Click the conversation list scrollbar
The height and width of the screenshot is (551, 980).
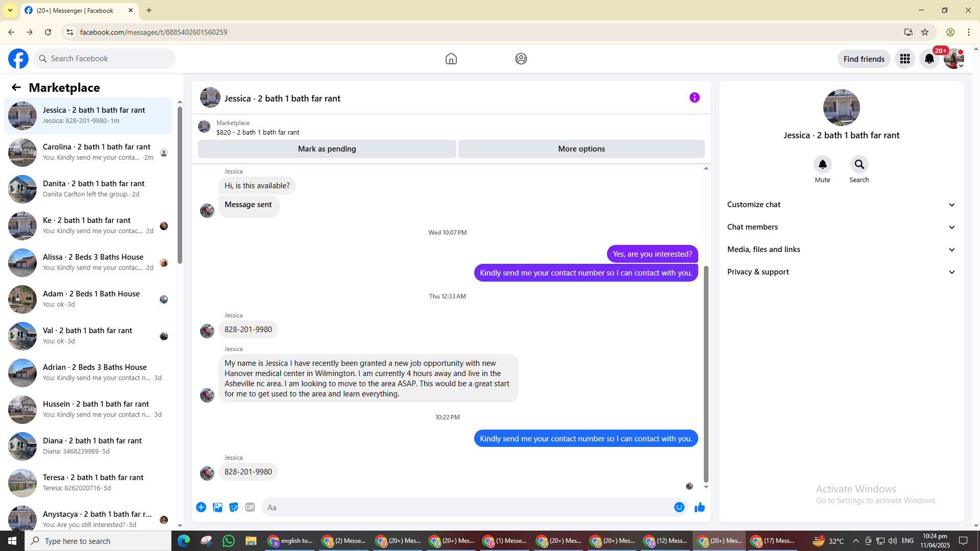tap(180, 185)
